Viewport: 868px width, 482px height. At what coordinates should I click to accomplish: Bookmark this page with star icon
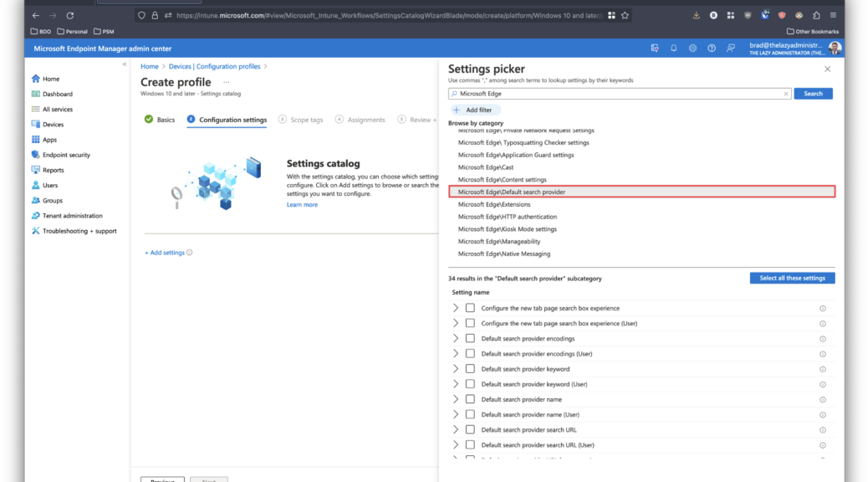pos(625,16)
